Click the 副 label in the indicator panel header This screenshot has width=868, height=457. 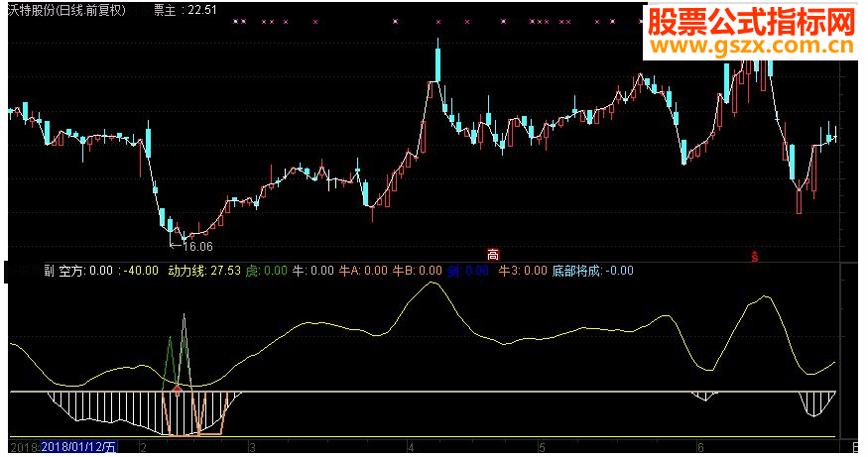pos(49,271)
